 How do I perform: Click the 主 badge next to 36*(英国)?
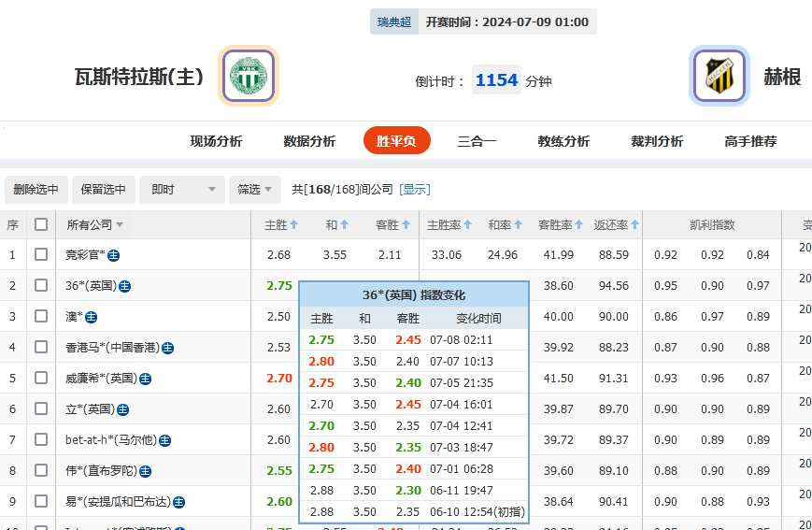[125, 286]
